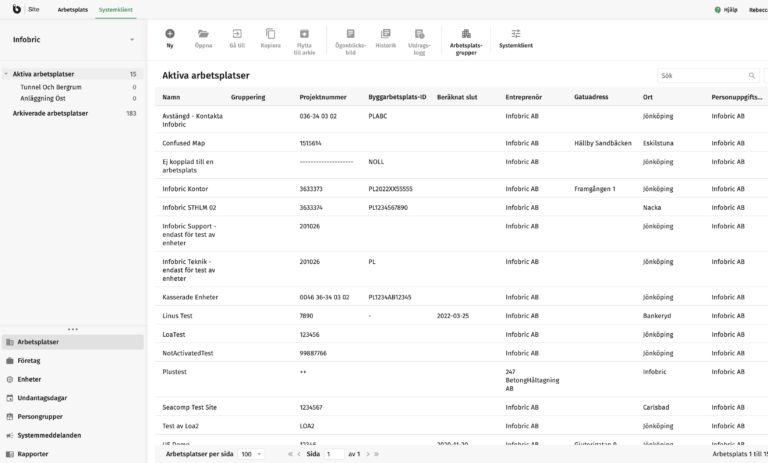Switch to the Arbetsplats tab
This screenshot has width=768, height=463.
pyautogui.click(x=71, y=9)
